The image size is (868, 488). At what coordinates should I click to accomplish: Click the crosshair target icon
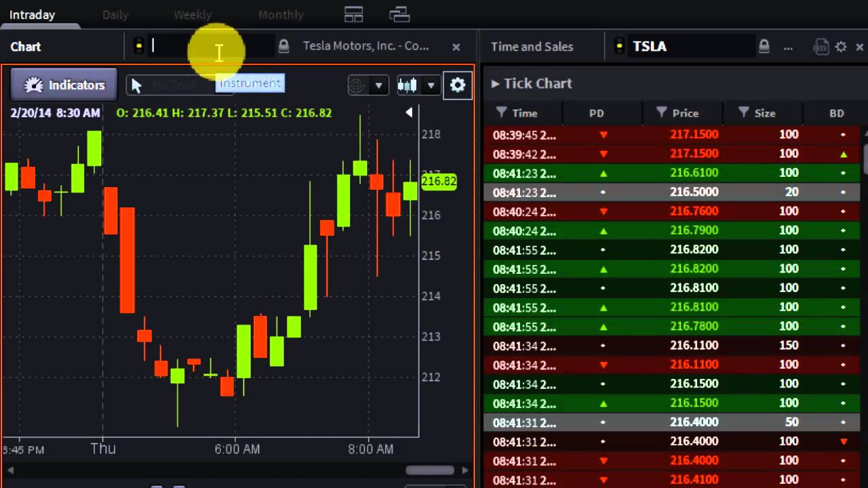coord(357,85)
